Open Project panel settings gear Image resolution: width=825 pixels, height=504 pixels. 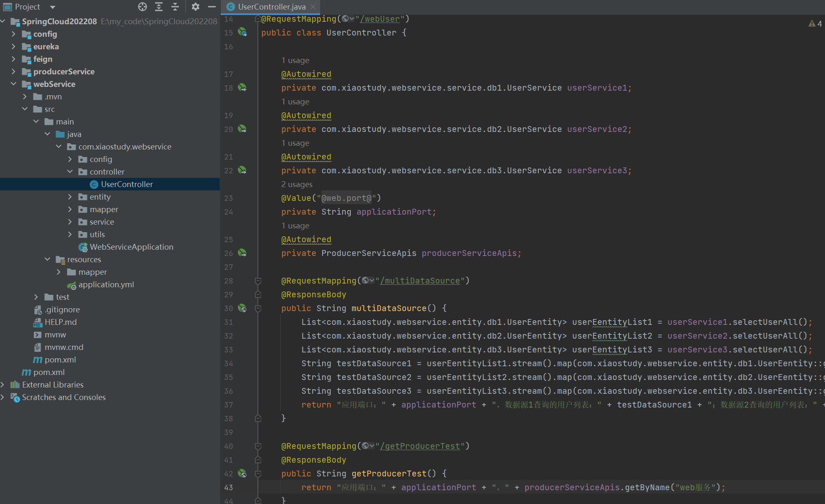195,7
